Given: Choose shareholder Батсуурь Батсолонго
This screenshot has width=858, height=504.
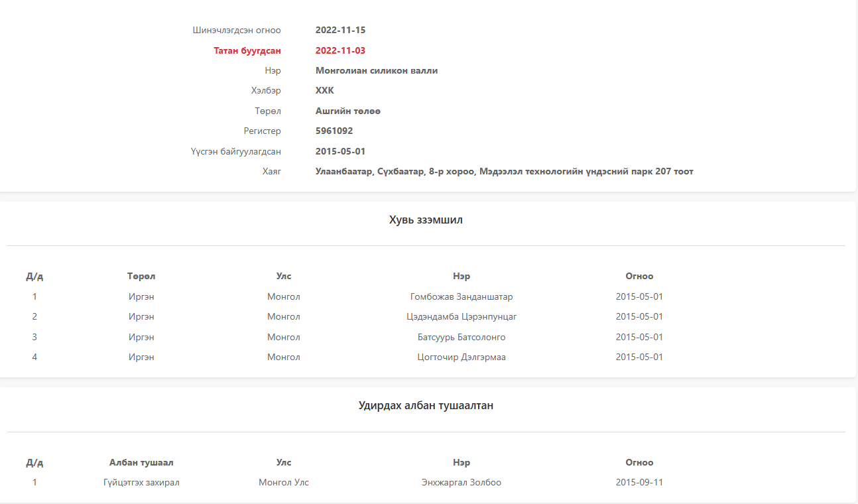Looking at the screenshot, I should click(x=461, y=337).
